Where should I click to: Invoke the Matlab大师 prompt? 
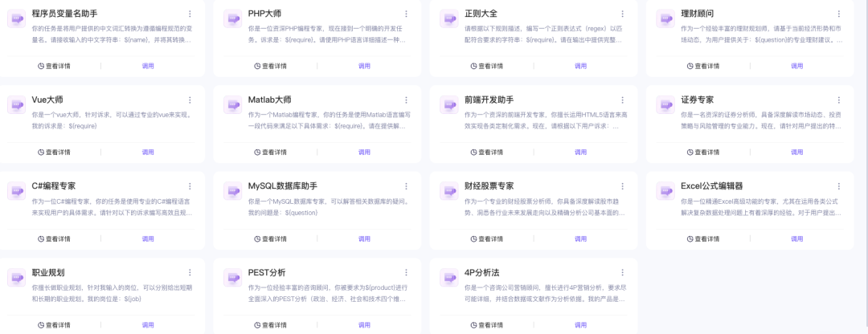pyautogui.click(x=364, y=152)
